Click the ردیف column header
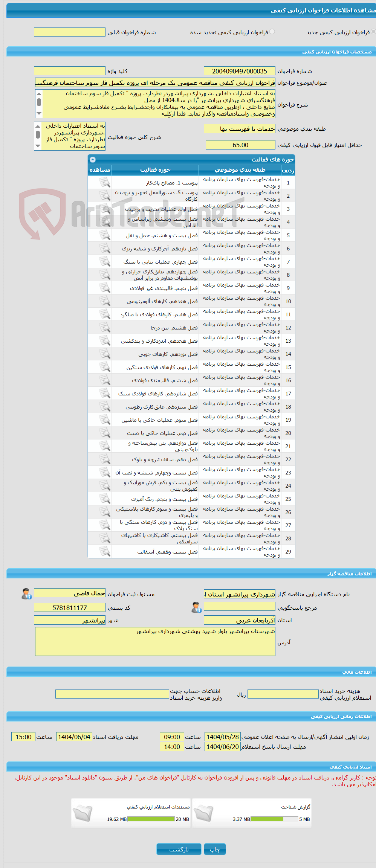The width and height of the screenshot is (376, 868). (x=288, y=170)
